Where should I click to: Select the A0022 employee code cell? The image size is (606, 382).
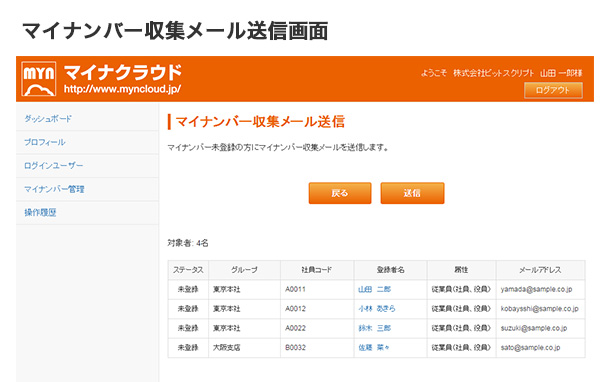(317, 328)
